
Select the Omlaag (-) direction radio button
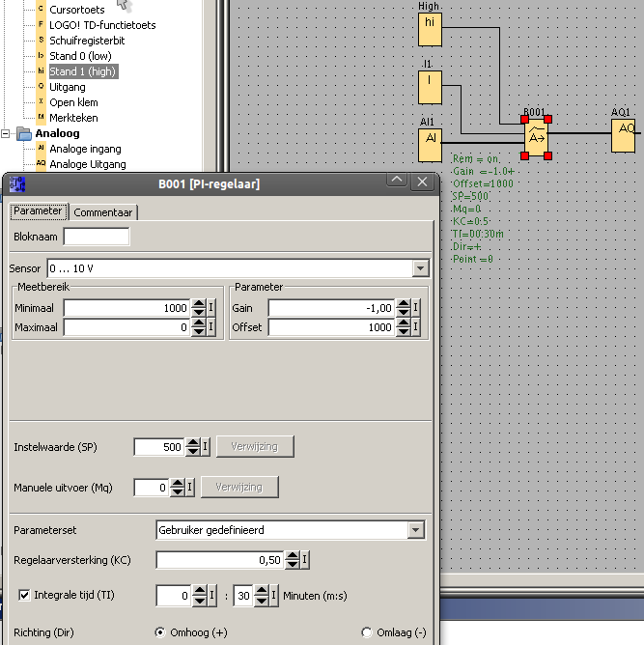(367, 632)
